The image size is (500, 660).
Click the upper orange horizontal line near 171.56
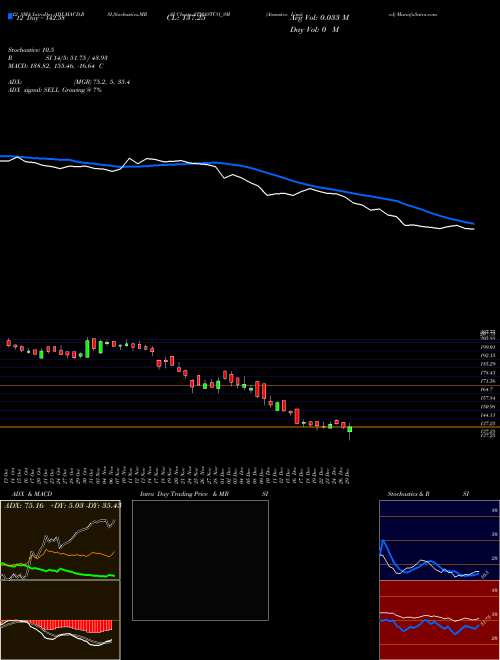coord(250,386)
